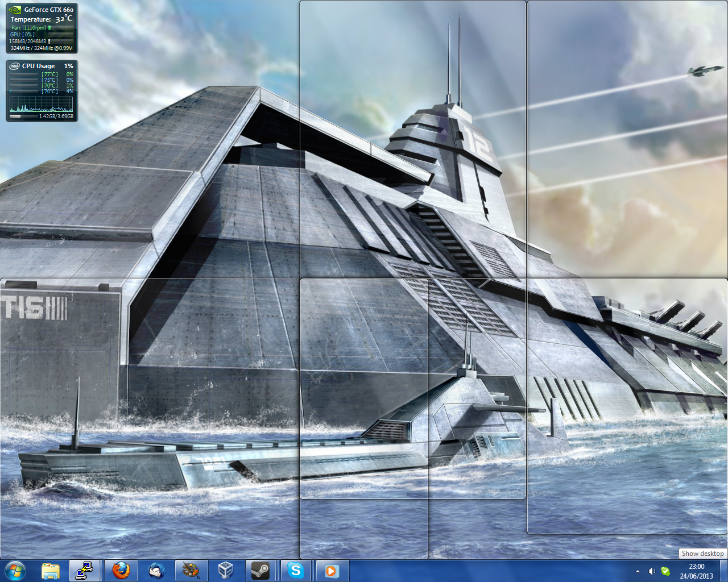Open the clock showing 23:00
The height and width of the screenshot is (582, 728).
coord(696,571)
